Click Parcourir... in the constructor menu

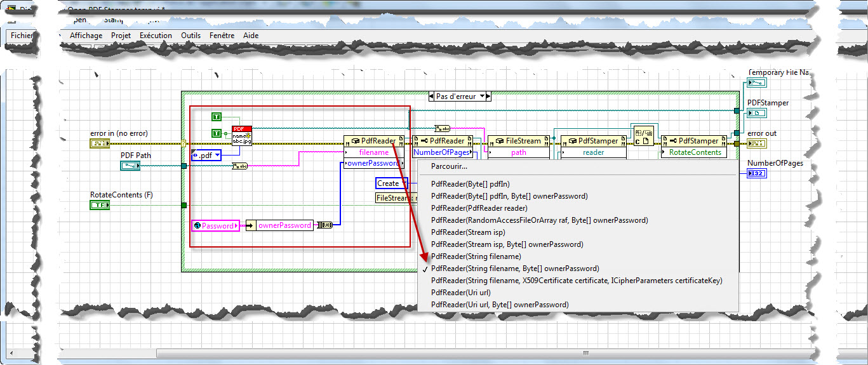449,166
